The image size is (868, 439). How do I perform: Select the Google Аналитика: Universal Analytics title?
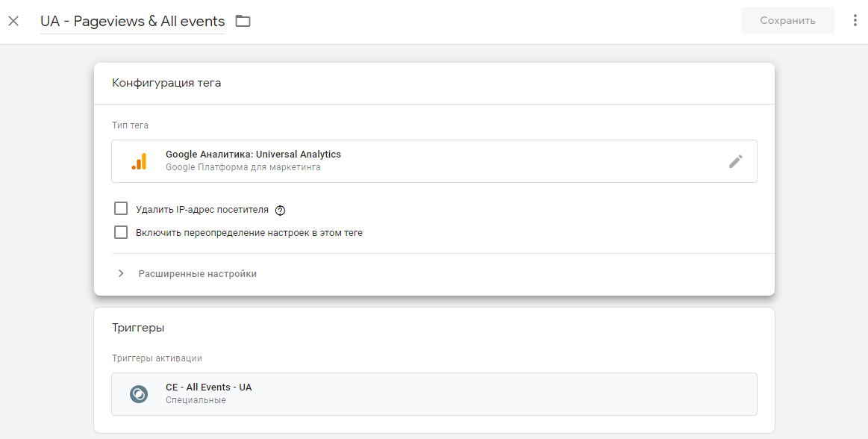253,155
